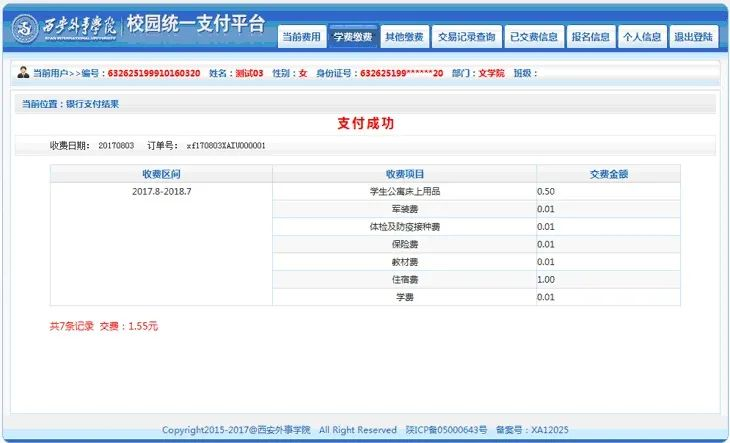
Task: Click the 2017.8-2018.7 billing period cell
Action: point(161,191)
